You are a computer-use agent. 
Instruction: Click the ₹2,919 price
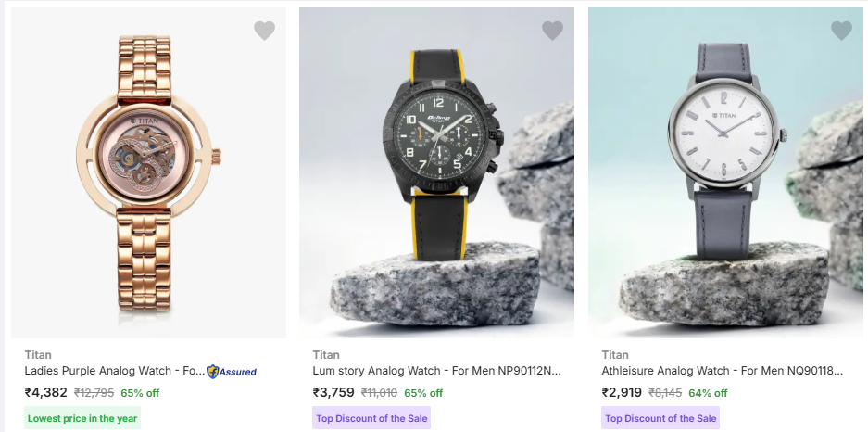(623, 392)
